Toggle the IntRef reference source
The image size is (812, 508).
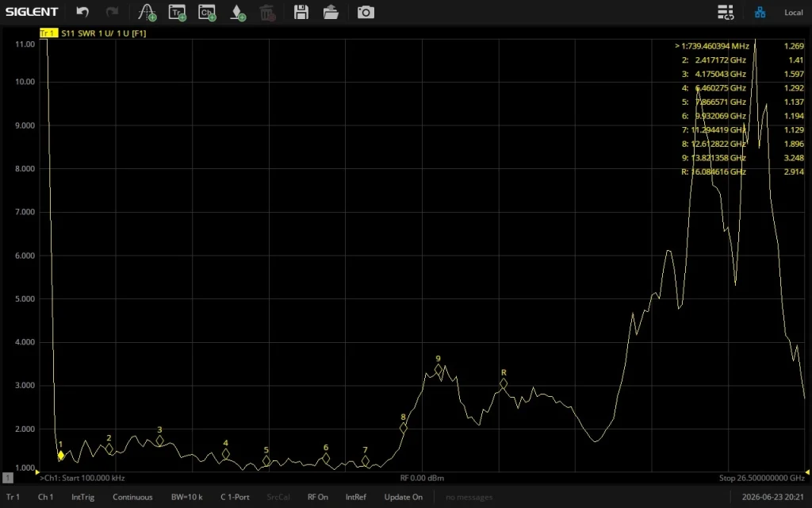point(356,497)
